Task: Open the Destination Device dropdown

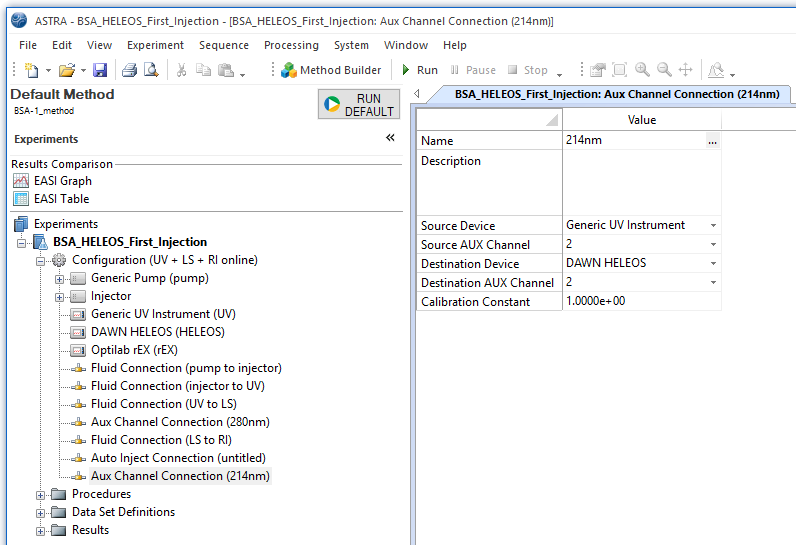Action: 713,264
